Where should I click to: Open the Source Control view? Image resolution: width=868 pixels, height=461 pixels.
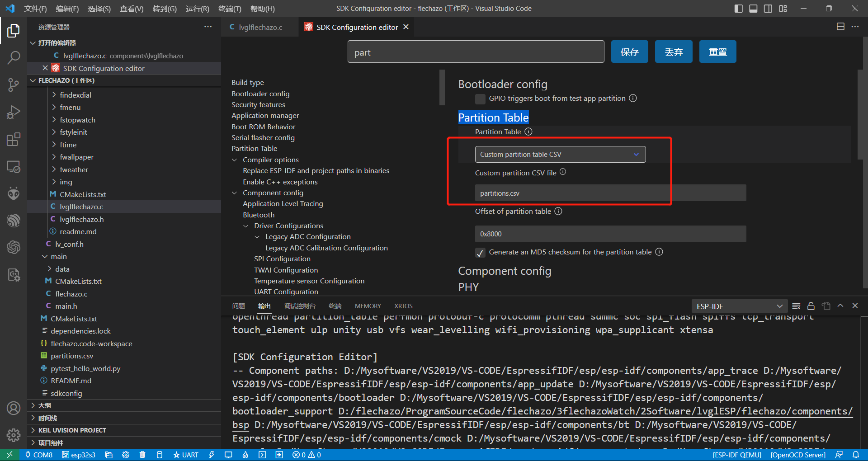pos(14,85)
